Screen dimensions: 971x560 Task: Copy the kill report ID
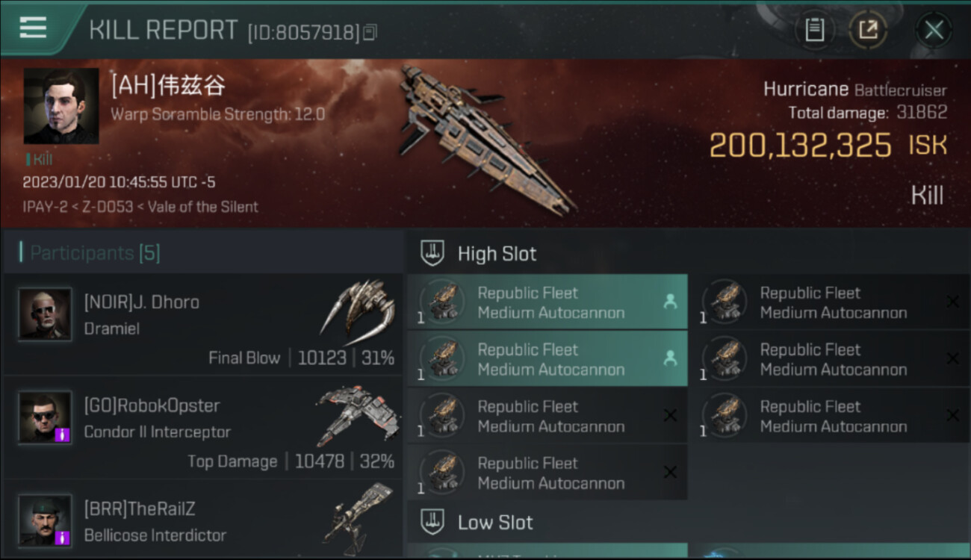[370, 32]
